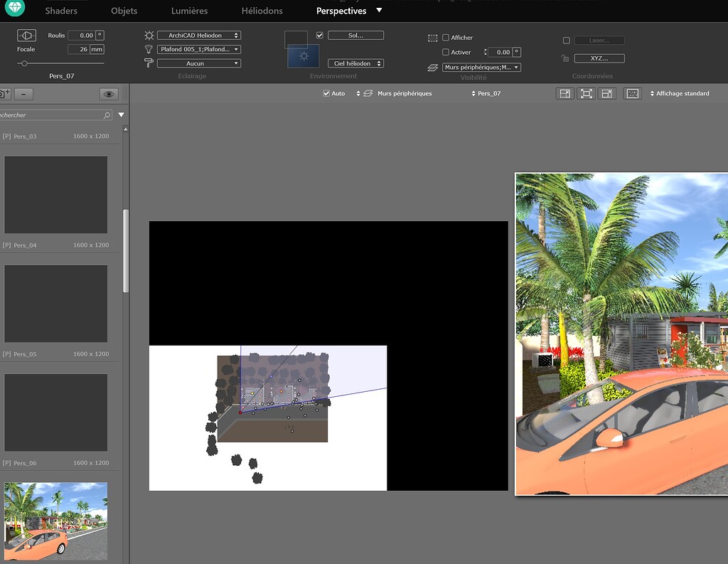
Task: Click the paint roller icon for neon shader
Action: (148, 63)
